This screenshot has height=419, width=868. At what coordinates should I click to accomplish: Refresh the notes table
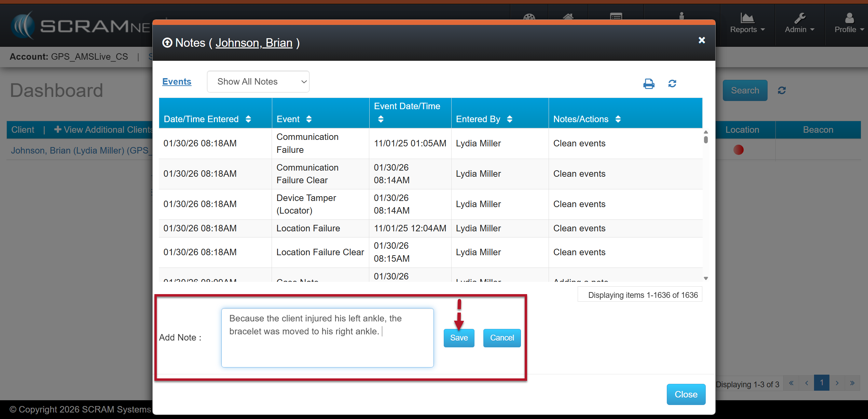(x=672, y=84)
